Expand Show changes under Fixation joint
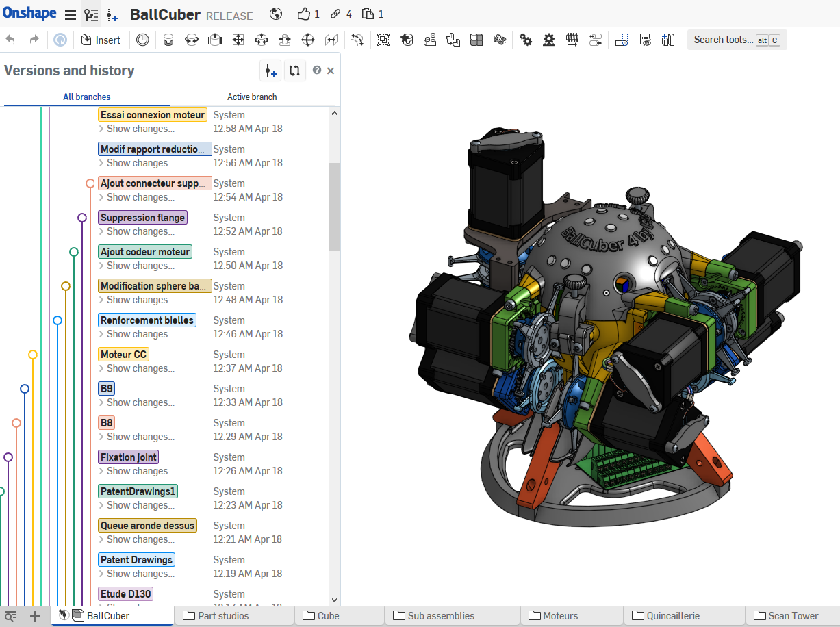The width and height of the screenshot is (840, 627). pyautogui.click(x=136, y=471)
